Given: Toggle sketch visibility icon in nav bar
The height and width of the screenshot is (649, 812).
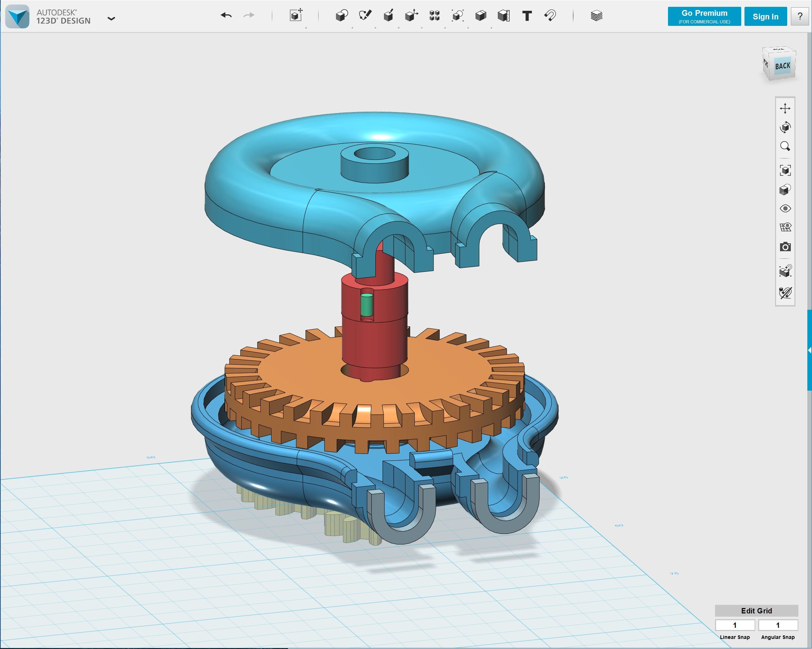Looking at the screenshot, I should coord(785,293).
